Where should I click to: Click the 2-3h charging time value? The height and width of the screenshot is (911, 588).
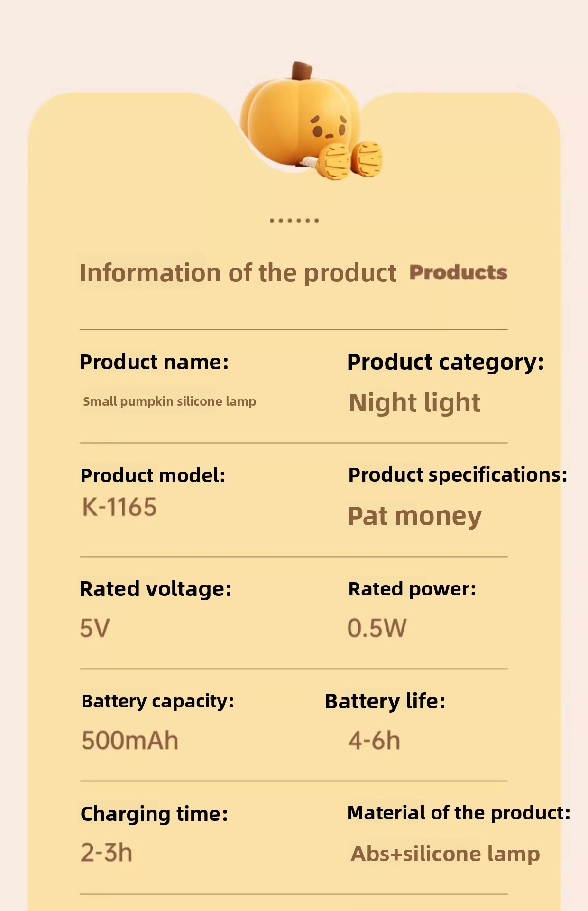[106, 853]
